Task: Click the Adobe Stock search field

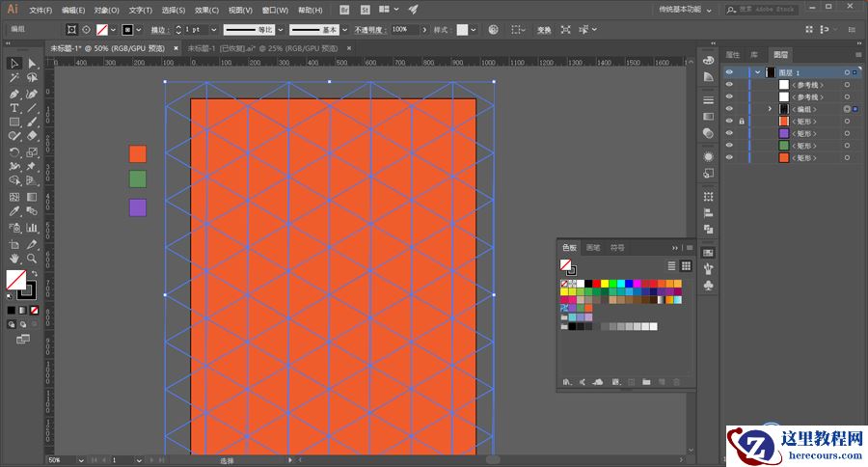Action: 762,10
